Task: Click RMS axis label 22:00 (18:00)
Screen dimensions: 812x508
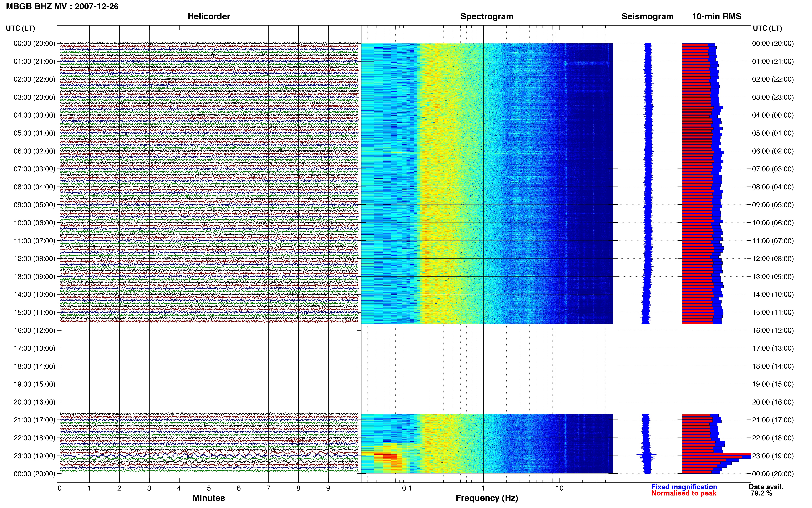Action: pyautogui.click(x=773, y=438)
